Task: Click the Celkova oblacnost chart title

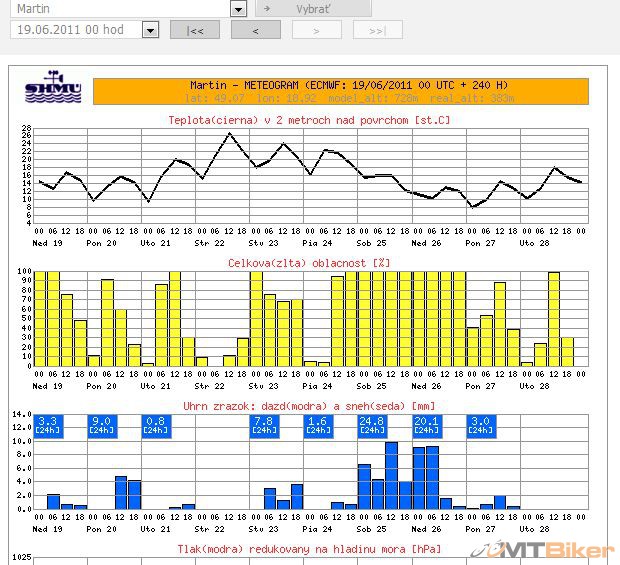Action: (x=309, y=263)
